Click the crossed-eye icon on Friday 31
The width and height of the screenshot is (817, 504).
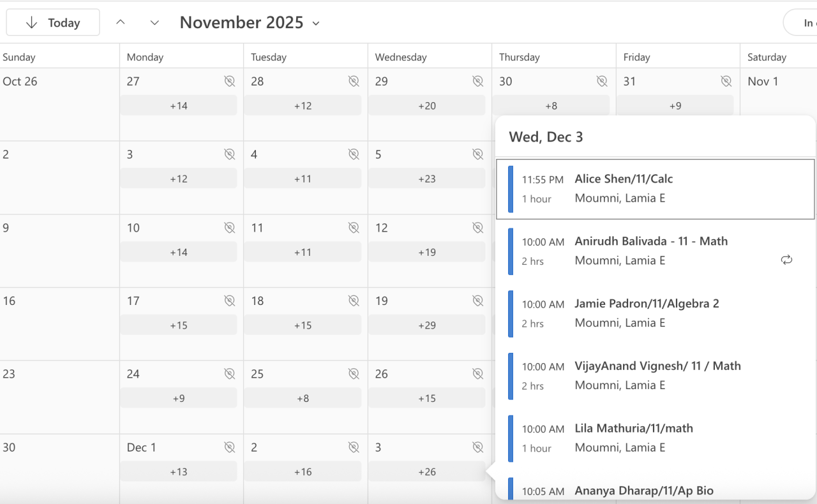click(x=726, y=81)
